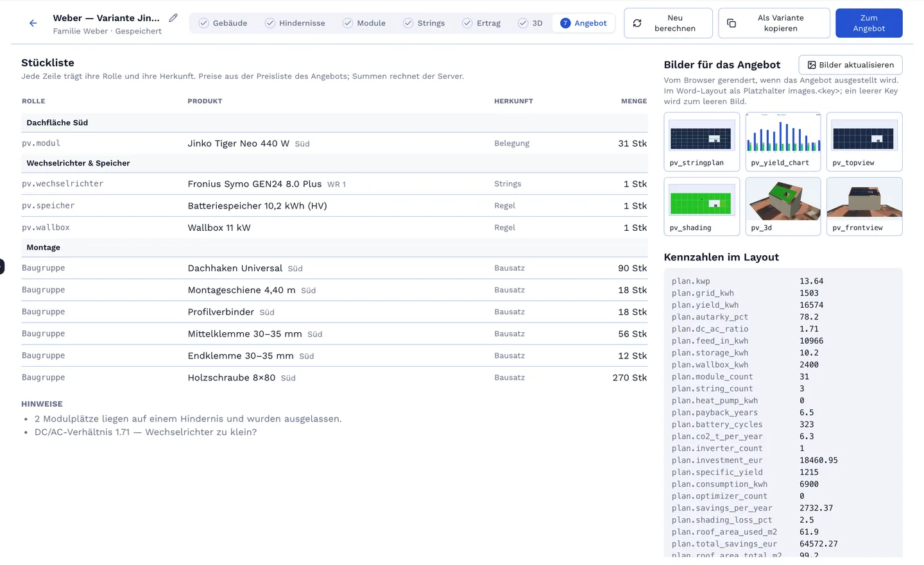Click the Neu berechnen button
924x565 pixels.
(668, 23)
